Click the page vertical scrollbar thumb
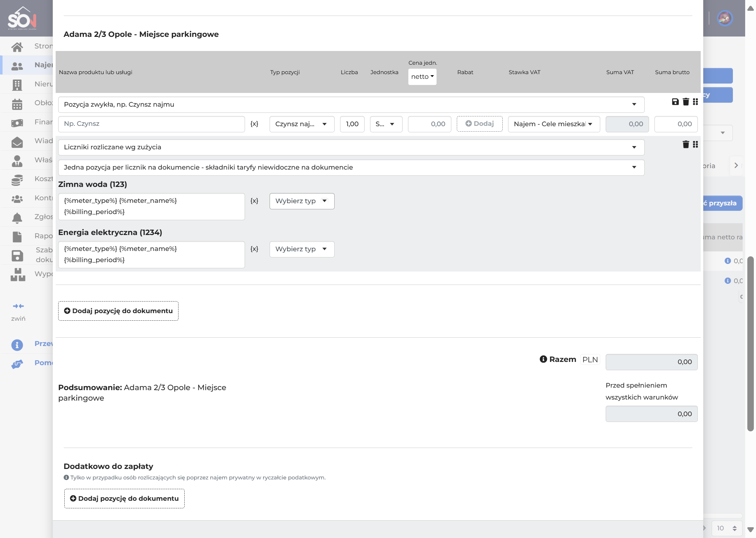The width and height of the screenshot is (756, 538). pos(750,343)
